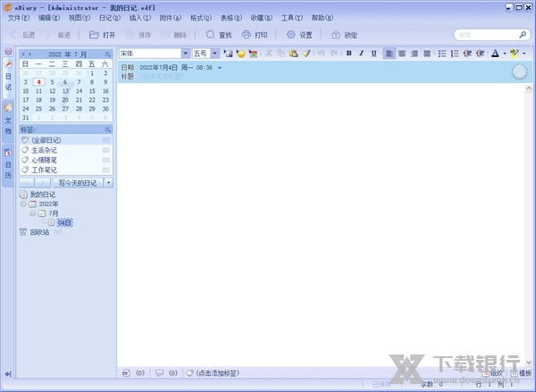Click the Redo arrow icon
The image size is (536, 392).
click(x=334, y=54)
